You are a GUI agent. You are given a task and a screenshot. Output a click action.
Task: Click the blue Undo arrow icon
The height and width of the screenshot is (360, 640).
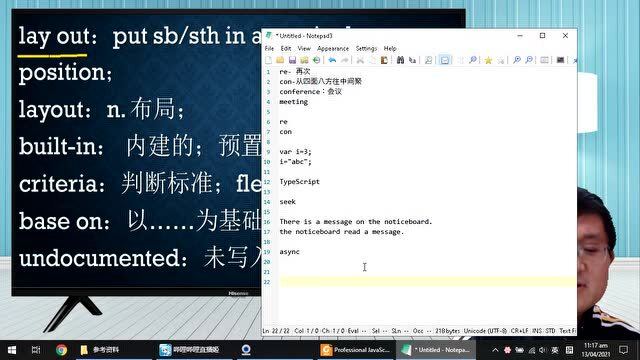pos(332,60)
